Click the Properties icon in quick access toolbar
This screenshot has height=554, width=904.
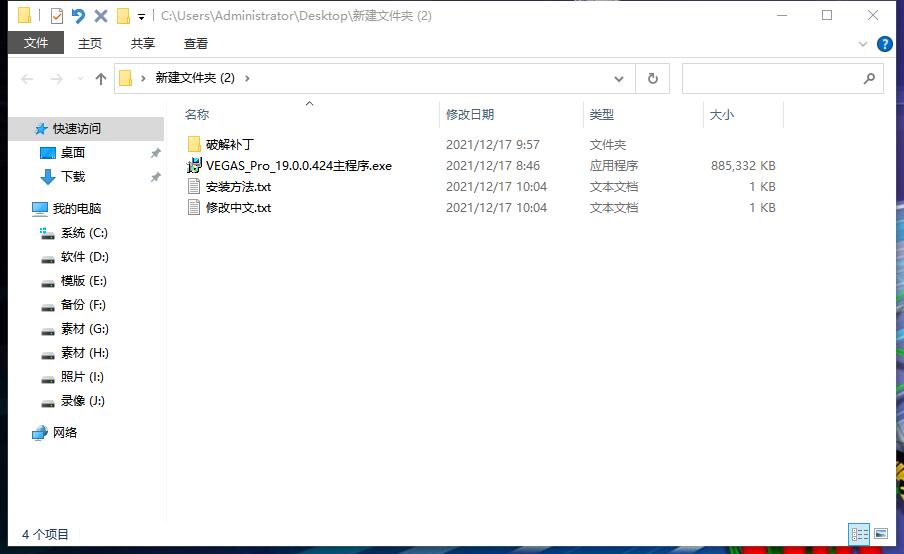coord(56,16)
